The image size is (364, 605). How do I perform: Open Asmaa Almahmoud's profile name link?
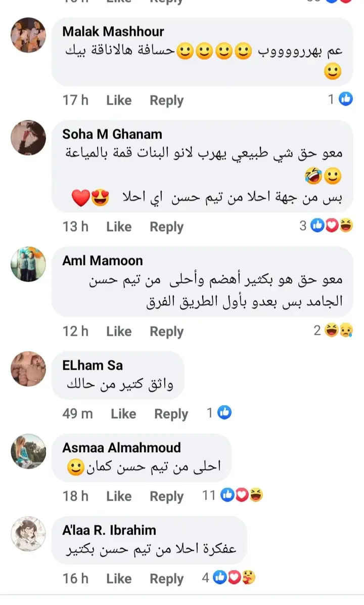point(121,448)
